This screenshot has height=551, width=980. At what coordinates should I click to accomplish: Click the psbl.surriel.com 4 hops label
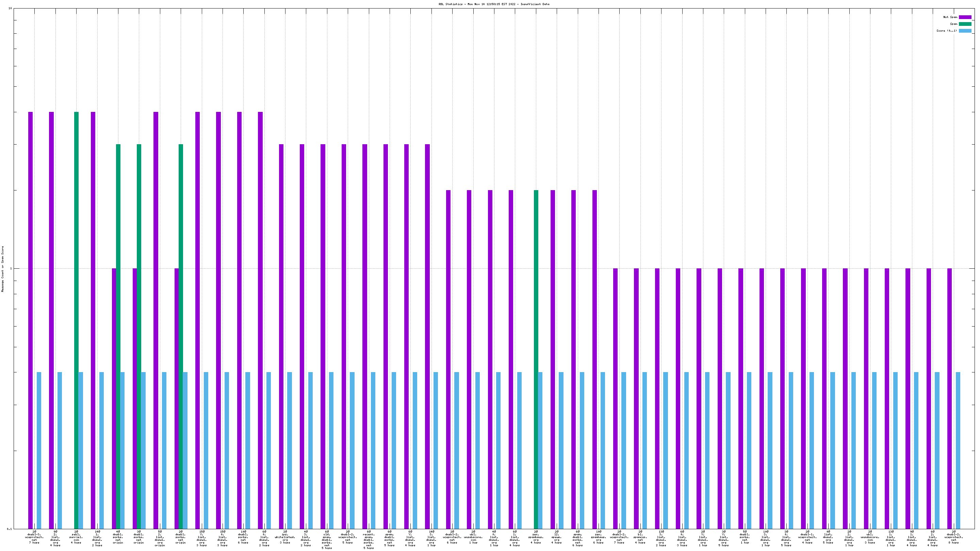pyautogui.click(x=76, y=537)
